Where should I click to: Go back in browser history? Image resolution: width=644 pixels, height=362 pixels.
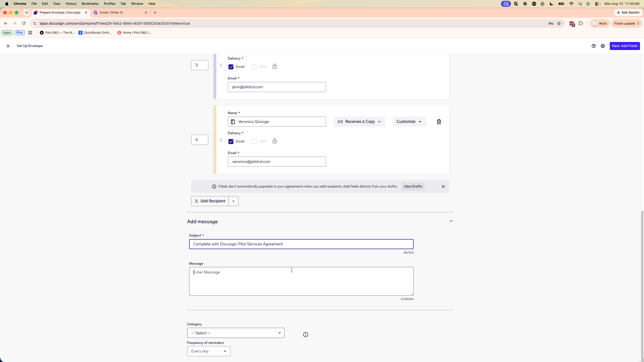(x=6, y=23)
